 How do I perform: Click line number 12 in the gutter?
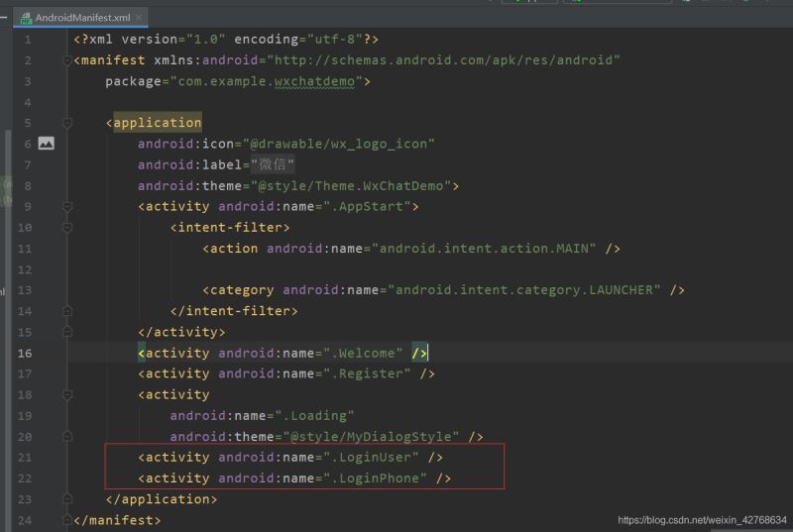click(25, 269)
